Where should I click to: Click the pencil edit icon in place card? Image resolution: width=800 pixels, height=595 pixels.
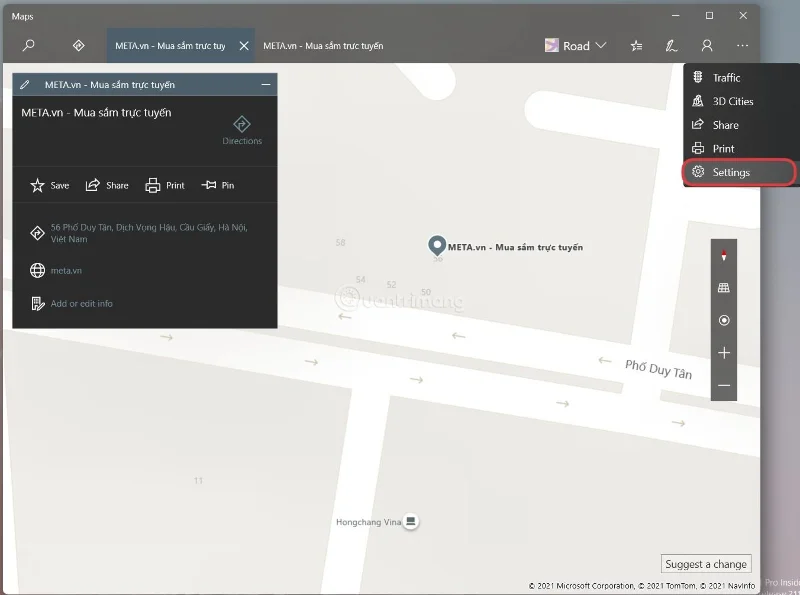24,85
